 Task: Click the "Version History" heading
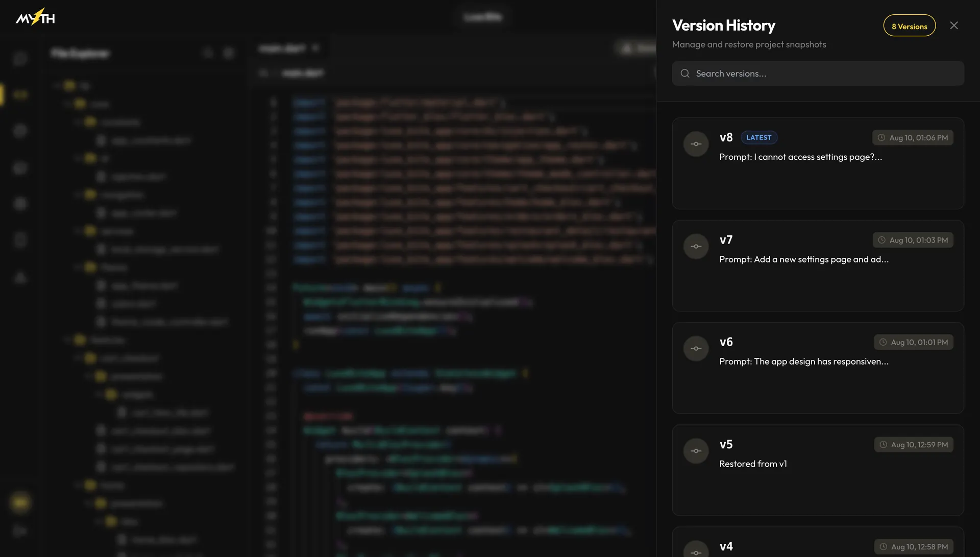point(723,26)
